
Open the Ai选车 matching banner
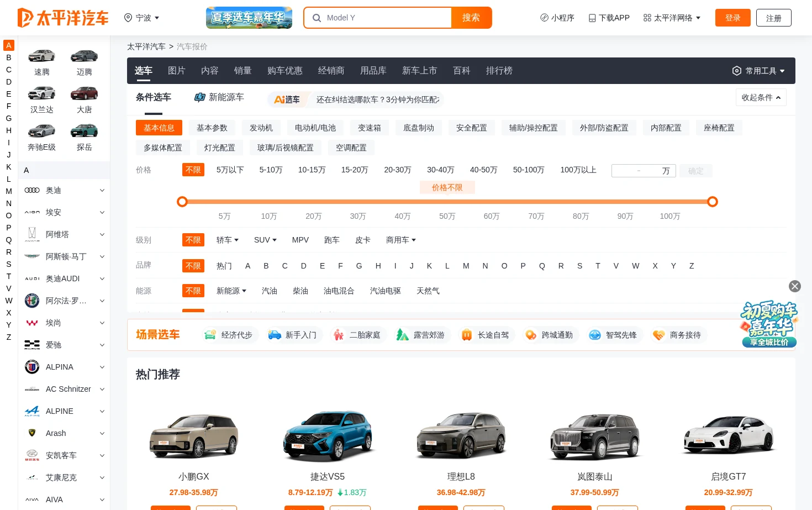pyautogui.click(x=356, y=99)
